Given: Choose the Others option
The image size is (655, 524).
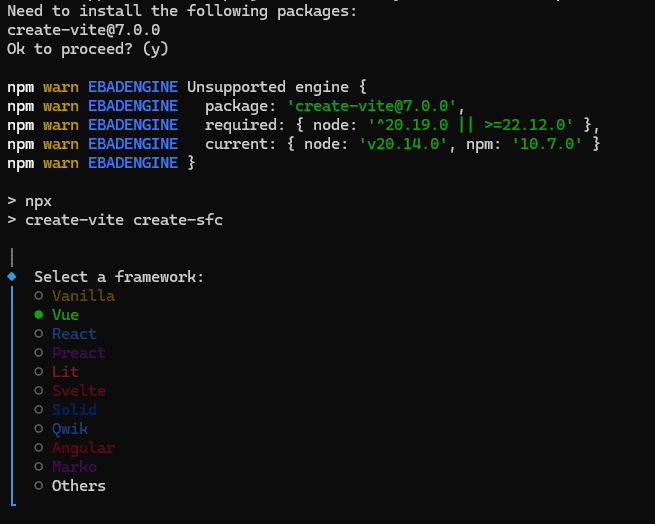Looking at the screenshot, I should point(78,486).
